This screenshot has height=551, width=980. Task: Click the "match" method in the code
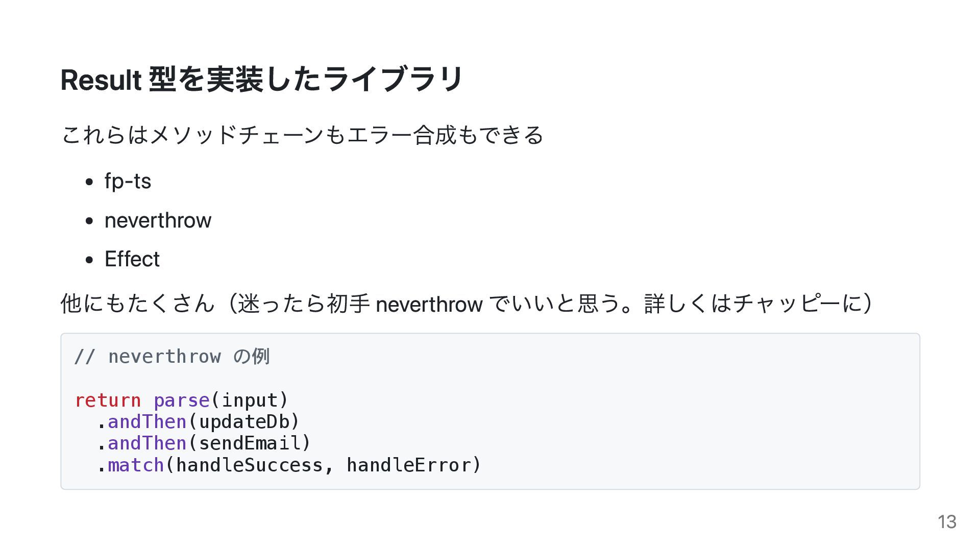pos(136,465)
